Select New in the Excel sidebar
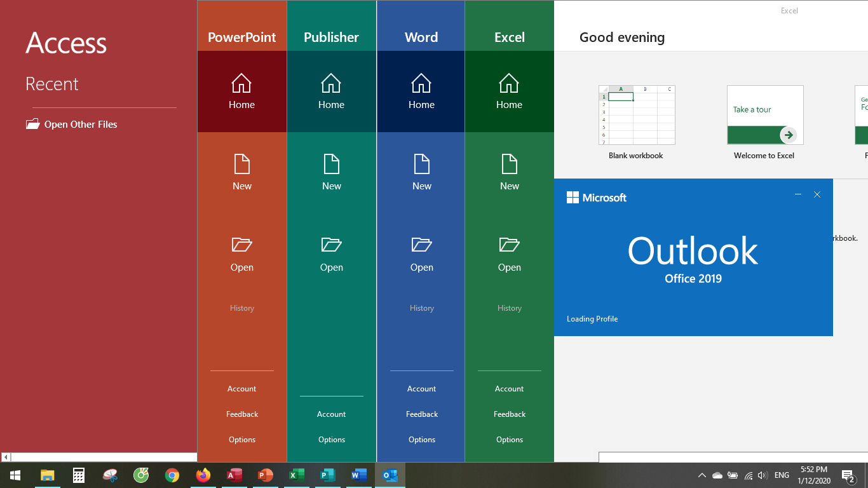Screen dimensions: 868x488 coord(509,173)
